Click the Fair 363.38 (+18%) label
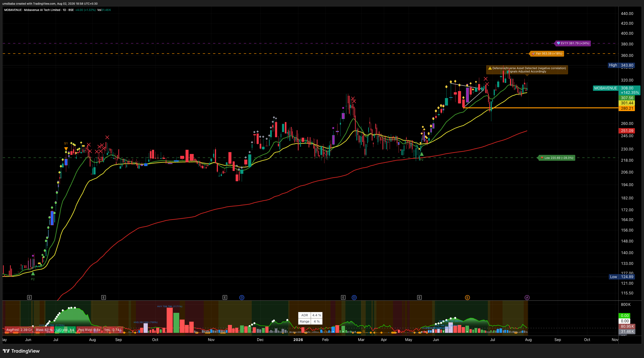The width and height of the screenshot is (644, 358). tap(547, 54)
